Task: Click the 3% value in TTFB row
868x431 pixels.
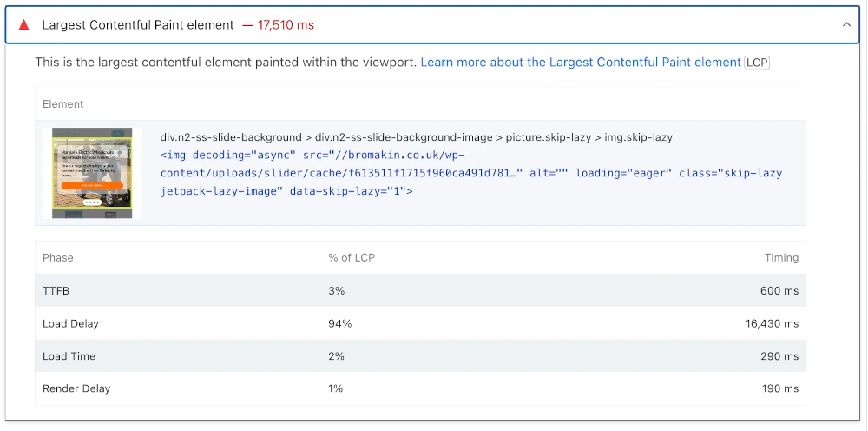Action: pos(336,290)
